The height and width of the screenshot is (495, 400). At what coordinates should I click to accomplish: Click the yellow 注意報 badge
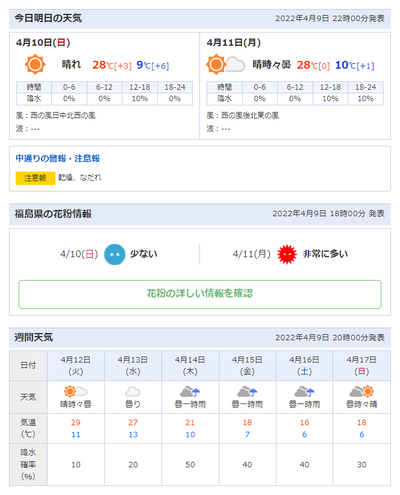click(35, 178)
